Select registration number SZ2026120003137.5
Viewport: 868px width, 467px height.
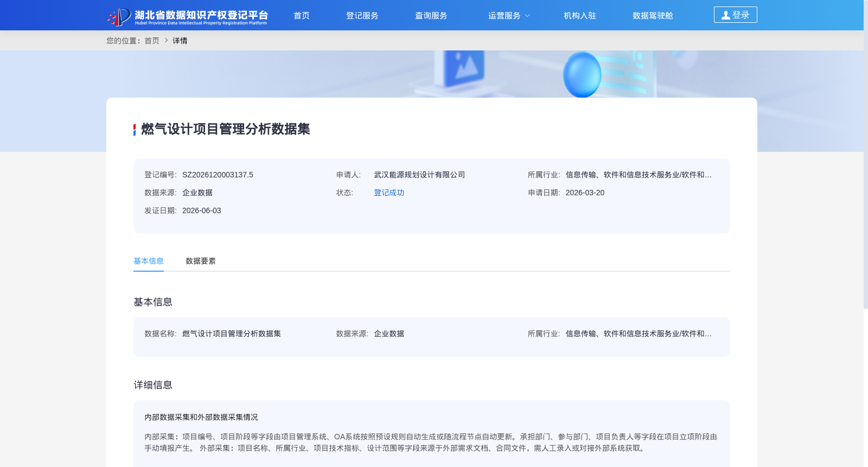(218, 175)
